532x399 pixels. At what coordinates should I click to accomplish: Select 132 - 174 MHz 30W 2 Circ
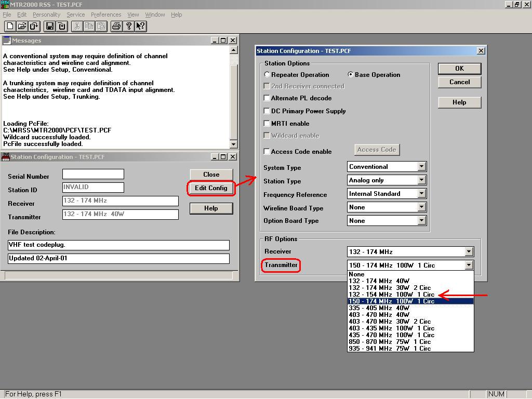tap(410, 288)
